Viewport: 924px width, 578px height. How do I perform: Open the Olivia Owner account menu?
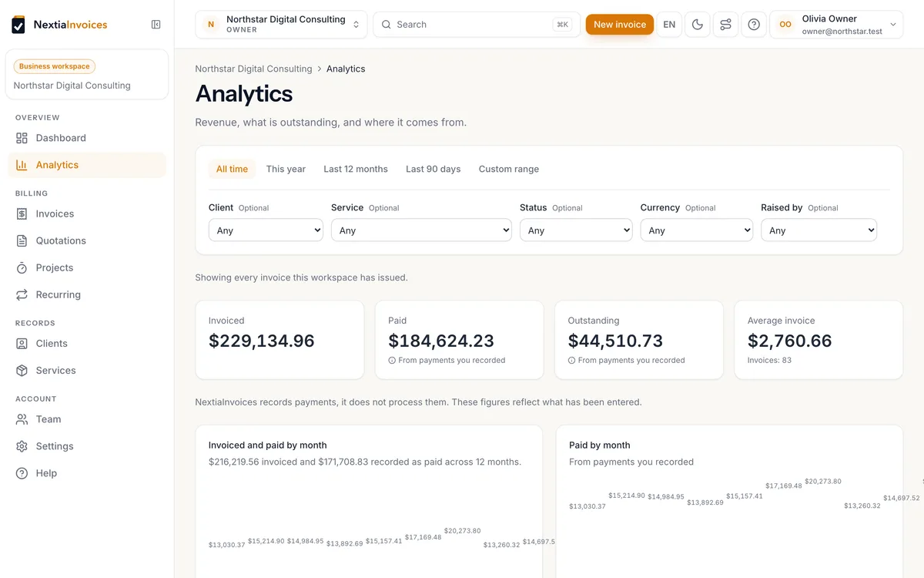pos(836,25)
